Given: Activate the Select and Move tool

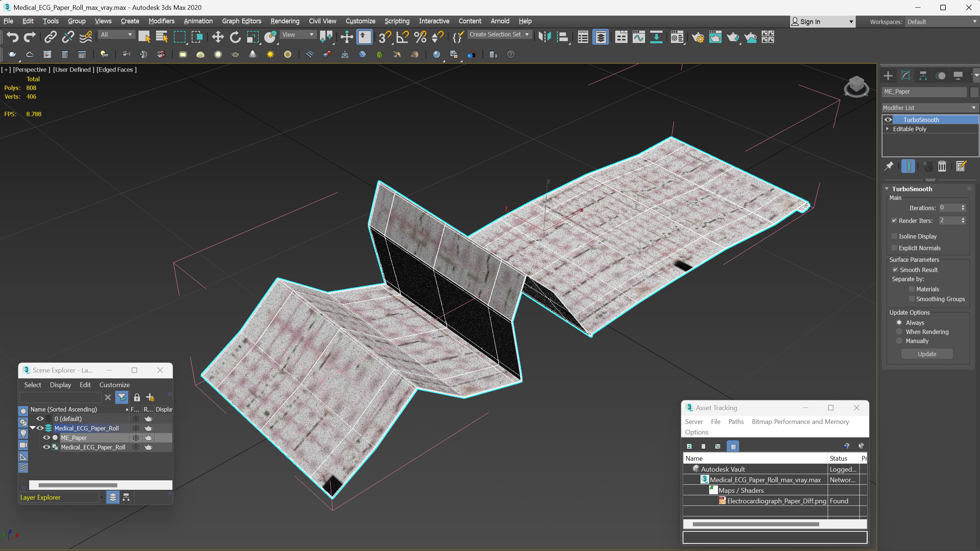Looking at the screenshot, I should [218, 37].
